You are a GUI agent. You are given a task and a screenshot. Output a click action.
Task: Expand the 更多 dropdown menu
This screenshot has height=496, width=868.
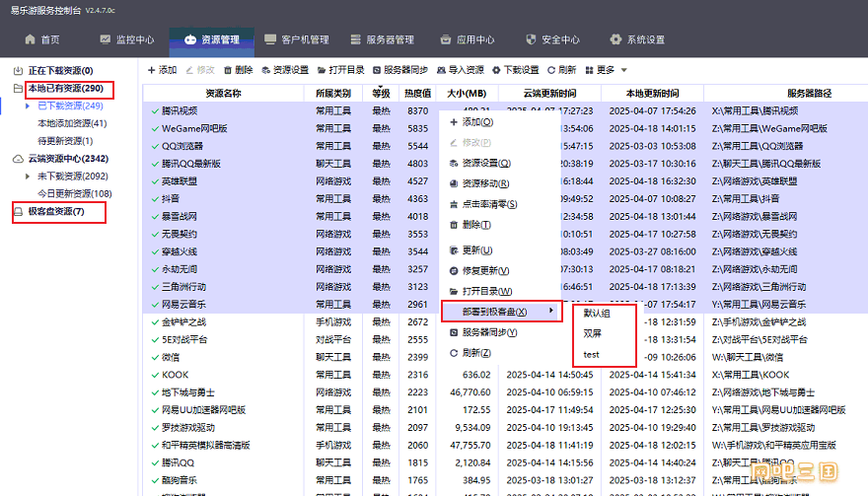tap(607, 70)
